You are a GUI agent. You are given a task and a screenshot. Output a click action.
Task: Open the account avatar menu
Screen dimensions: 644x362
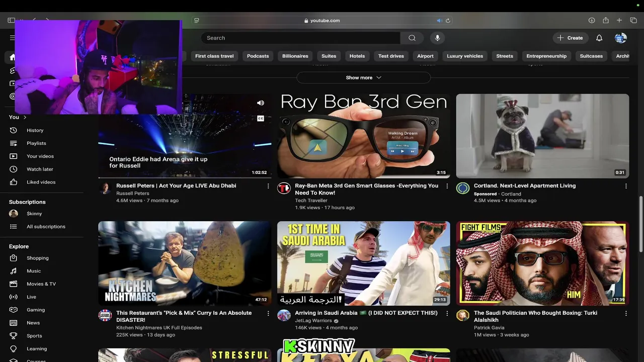pyautogui.click(x=621, y=38)
